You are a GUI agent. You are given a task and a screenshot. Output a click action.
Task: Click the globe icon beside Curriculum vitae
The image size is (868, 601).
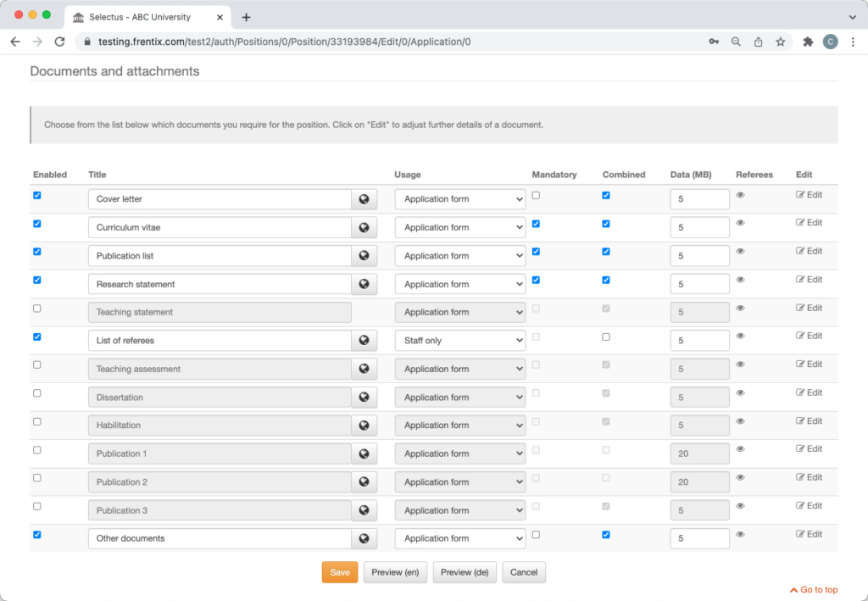tap(364, 227)
